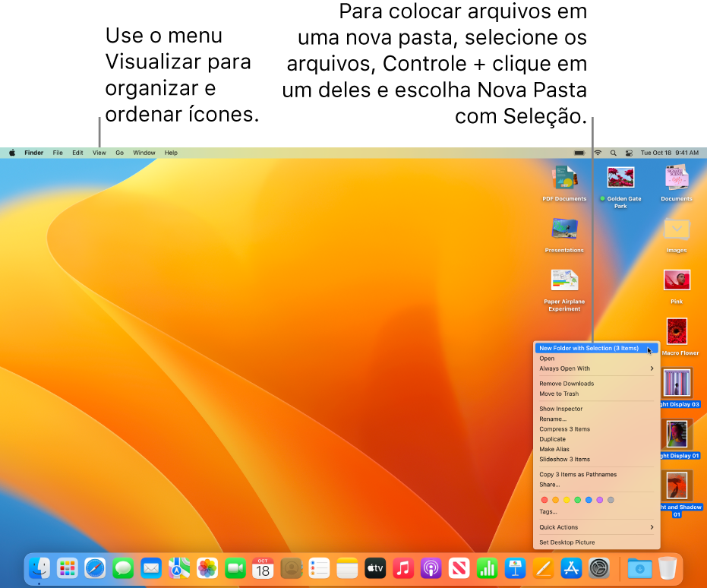The width and height of the screenshot is (707, 588).
Task: Click the Trash icon in Dock
Action: (x=667, y=567)
